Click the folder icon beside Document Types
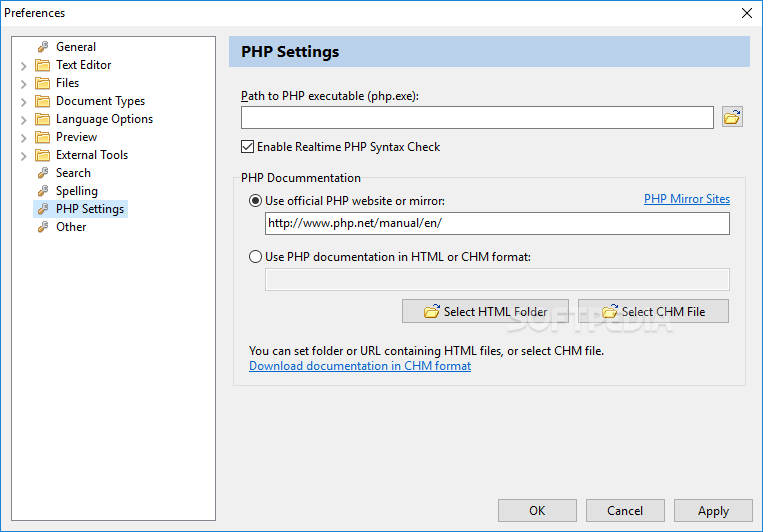This screenshot has height=532, width=763. (42, 101)
